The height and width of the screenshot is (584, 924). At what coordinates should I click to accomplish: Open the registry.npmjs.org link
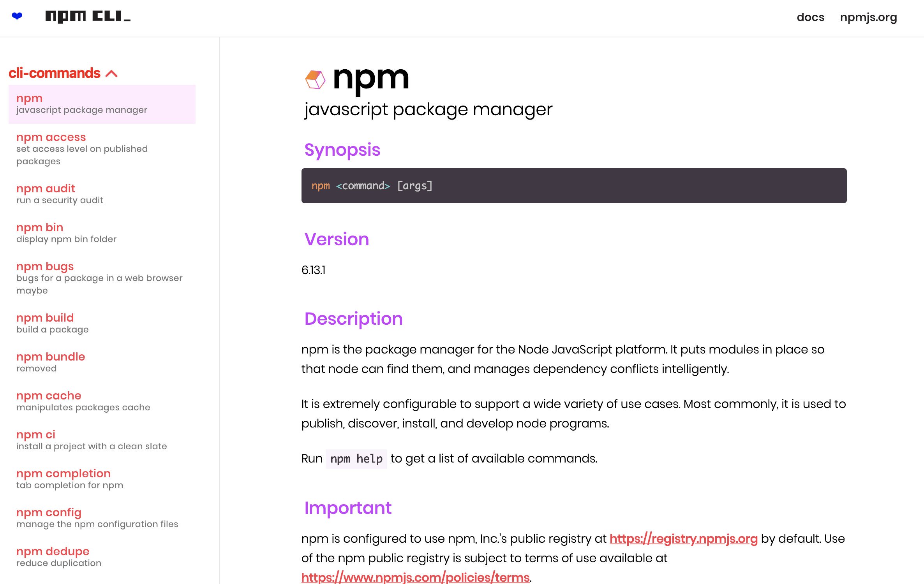tap(683, 538)
